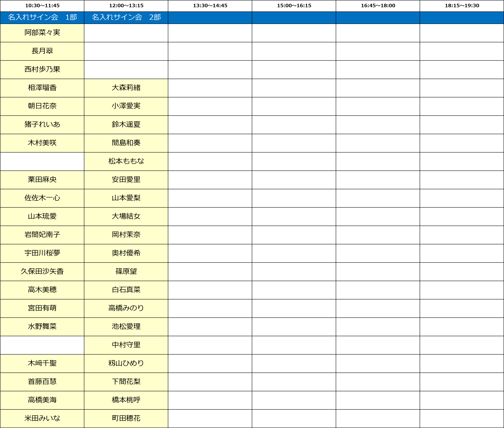Select the 米田みいな cell at the bottom left

coord(42,418)
